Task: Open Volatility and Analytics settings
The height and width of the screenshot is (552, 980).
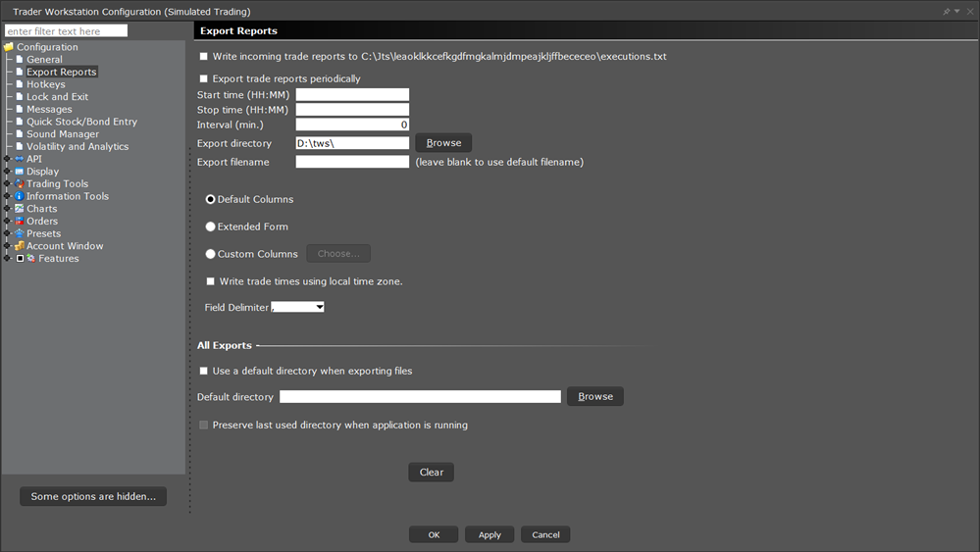Action: [77, 147]
